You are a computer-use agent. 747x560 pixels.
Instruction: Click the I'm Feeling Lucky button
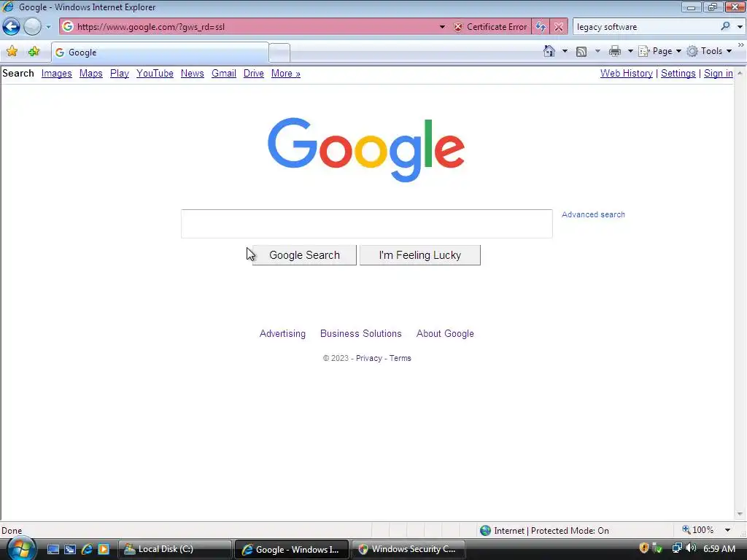[x=419, y=255]
